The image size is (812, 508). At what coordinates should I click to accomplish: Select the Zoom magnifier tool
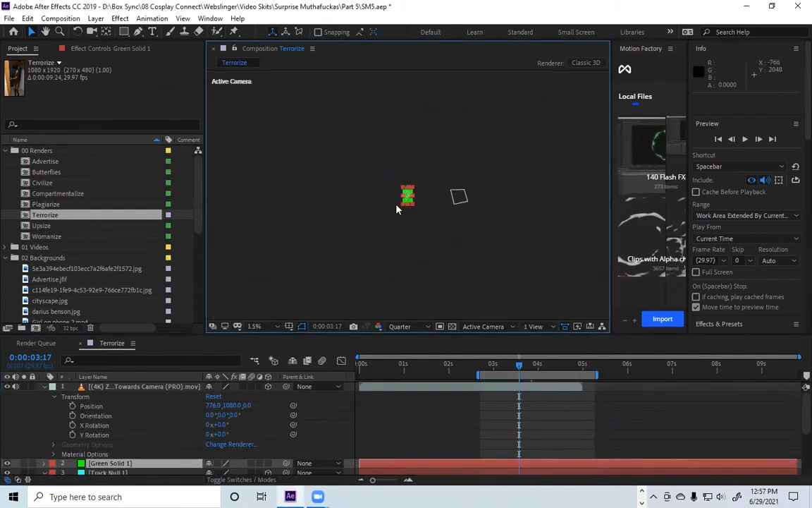pos(60,32)
